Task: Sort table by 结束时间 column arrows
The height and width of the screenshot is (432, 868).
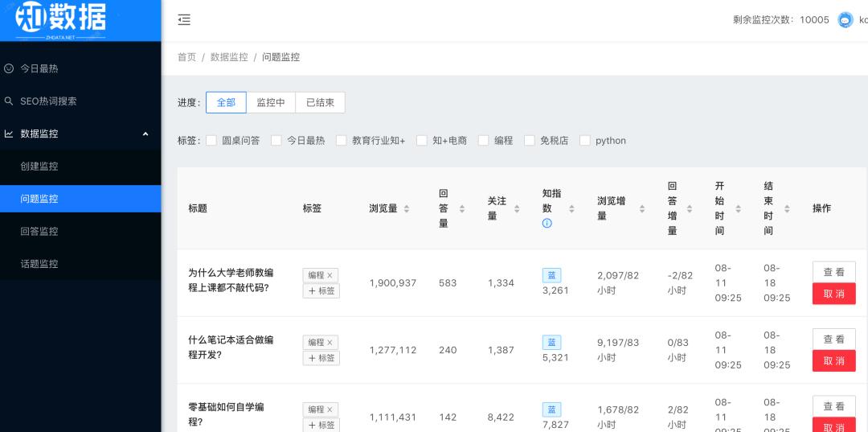Action: [x=787, y=209]
